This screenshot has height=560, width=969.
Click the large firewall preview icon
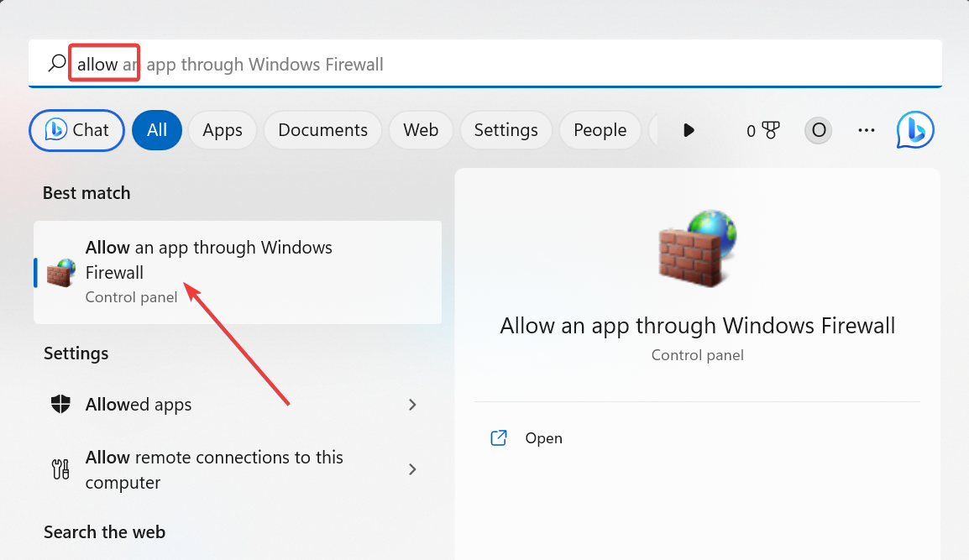coord(698,249)
